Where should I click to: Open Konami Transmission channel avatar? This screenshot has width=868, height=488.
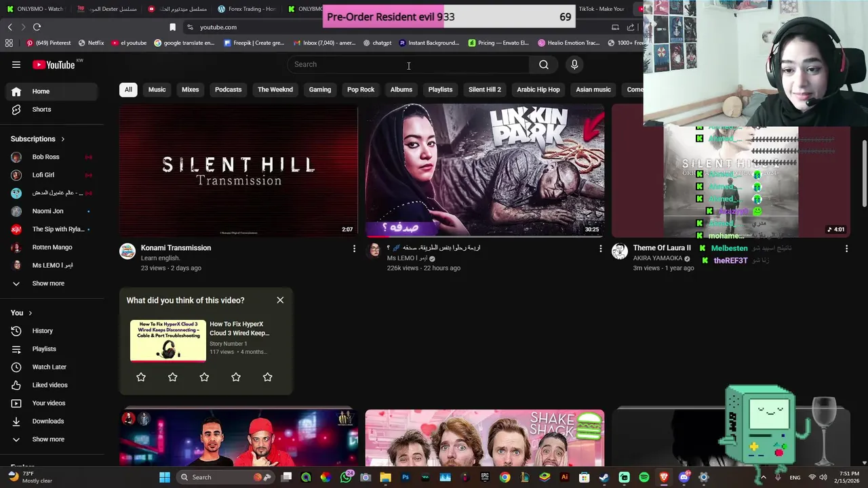[x=127, y=251]
